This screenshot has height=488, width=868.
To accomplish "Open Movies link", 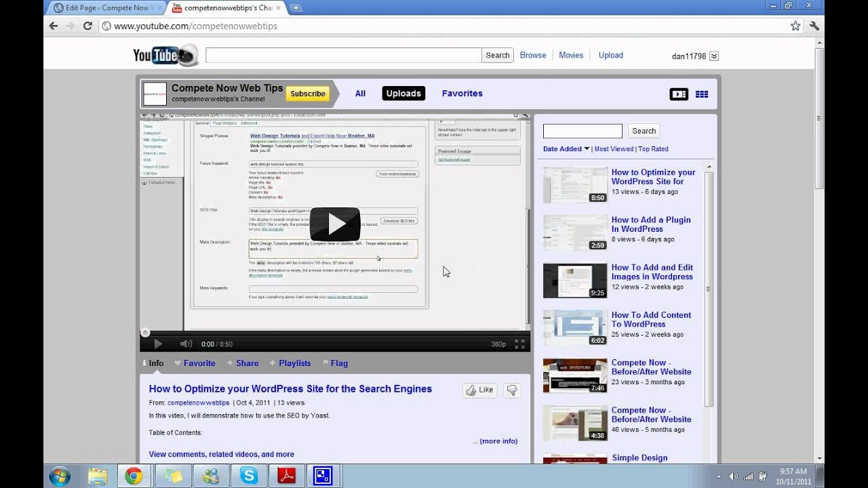I will [x=571, y=56].
